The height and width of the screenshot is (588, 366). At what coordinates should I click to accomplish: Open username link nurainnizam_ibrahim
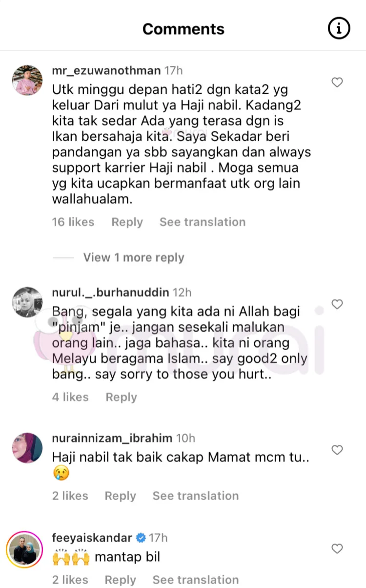click(x=112, y=438)
